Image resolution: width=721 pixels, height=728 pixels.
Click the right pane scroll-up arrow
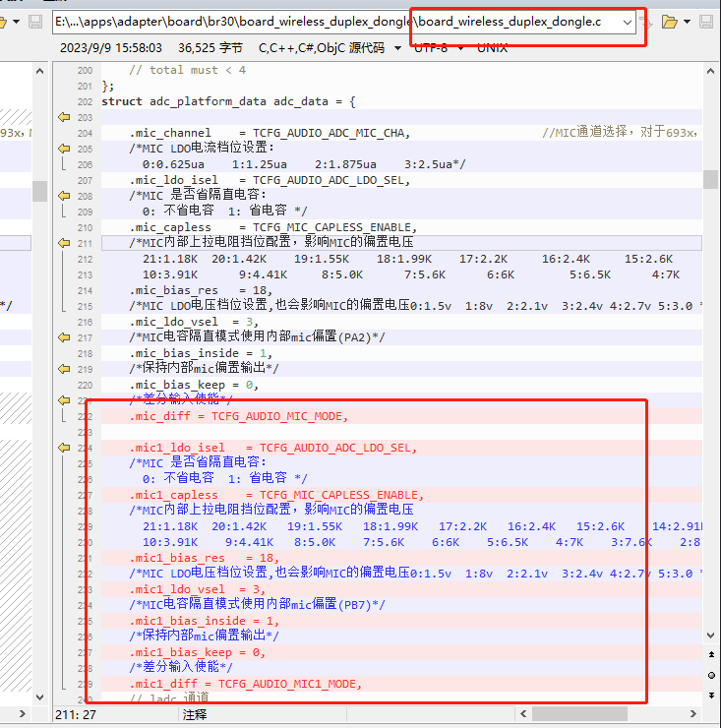[x=710, y=71]
